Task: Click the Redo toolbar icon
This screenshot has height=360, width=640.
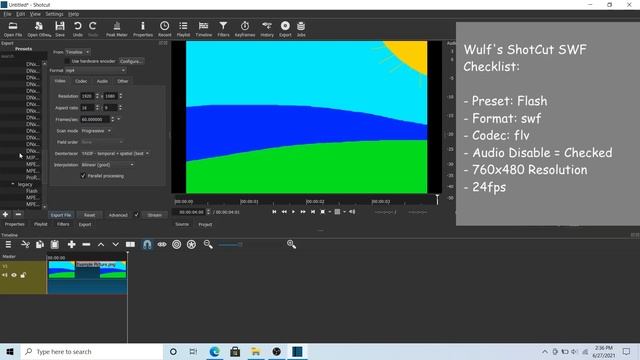Action: (x=93, y=29)
